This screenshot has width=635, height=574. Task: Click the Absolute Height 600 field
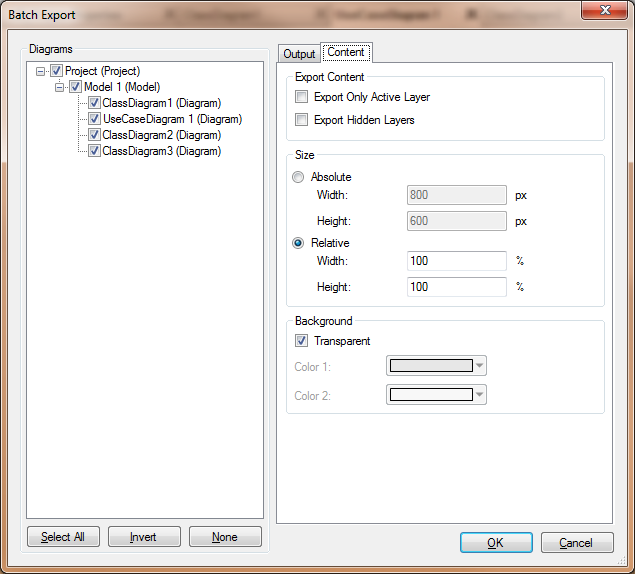pos(457,221)
